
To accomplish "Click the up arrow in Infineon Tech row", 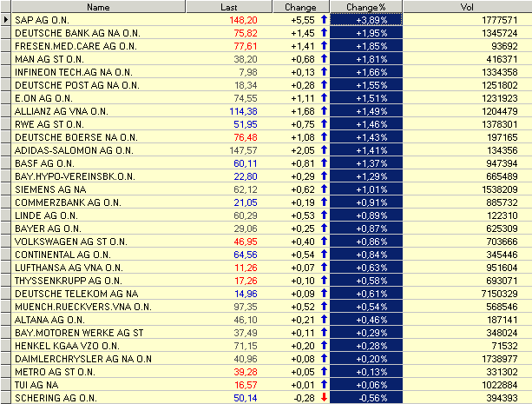I will click(324, 72).
